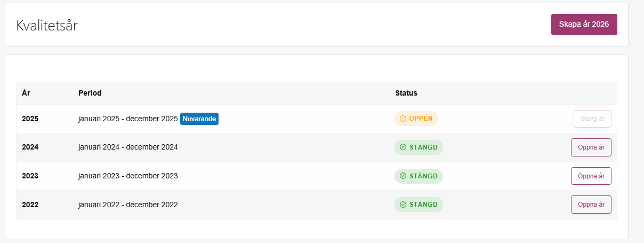Click the ÖPPEN status badge

click(x=416, y=119)
